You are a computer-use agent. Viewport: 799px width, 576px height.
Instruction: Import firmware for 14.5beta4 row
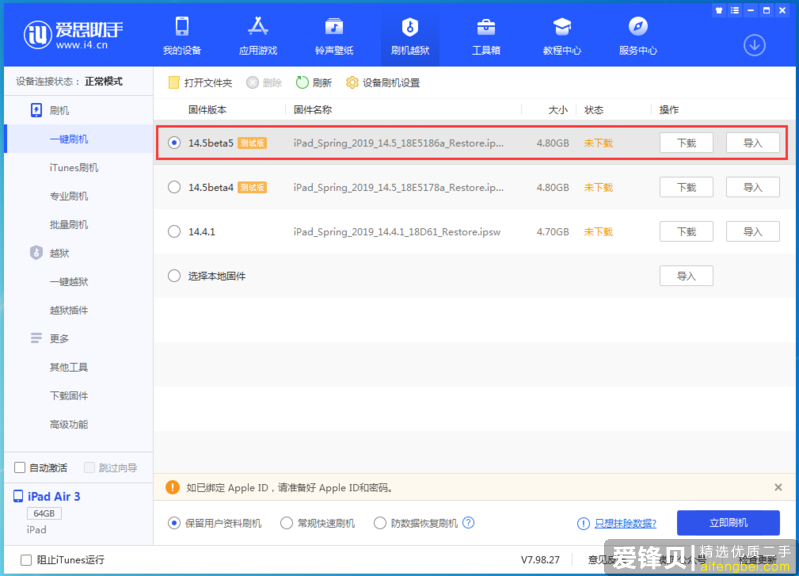tap(753, 187)
